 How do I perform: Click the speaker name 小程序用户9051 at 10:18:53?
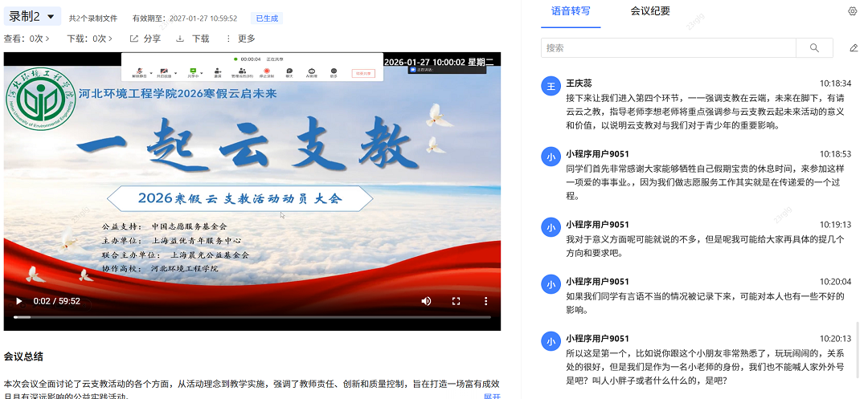pyautogui.click(x=597, y=154)
